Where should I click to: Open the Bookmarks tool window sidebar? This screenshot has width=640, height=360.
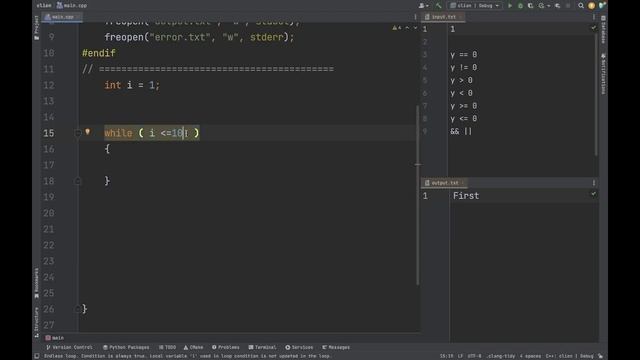click(37, 283)
